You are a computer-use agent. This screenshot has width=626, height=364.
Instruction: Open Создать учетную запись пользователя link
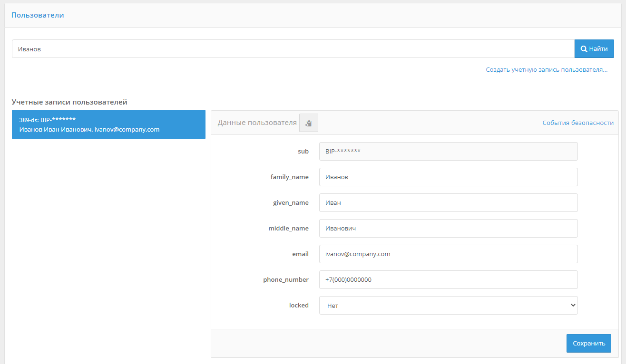[547, 70]
